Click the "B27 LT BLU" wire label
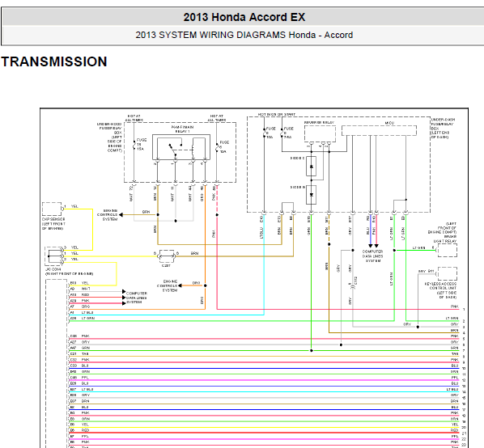484x448 pixels. pos(82,390)
